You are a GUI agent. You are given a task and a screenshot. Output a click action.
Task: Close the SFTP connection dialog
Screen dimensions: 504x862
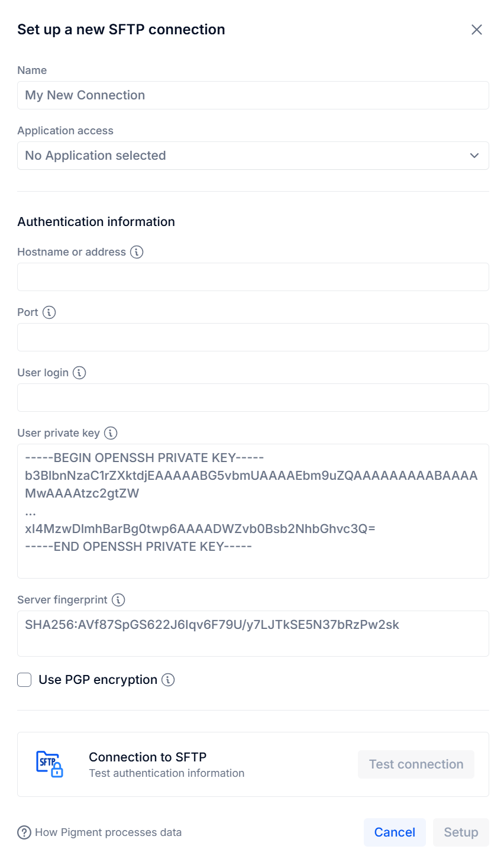pyautogui.click(x=477, y=30)
